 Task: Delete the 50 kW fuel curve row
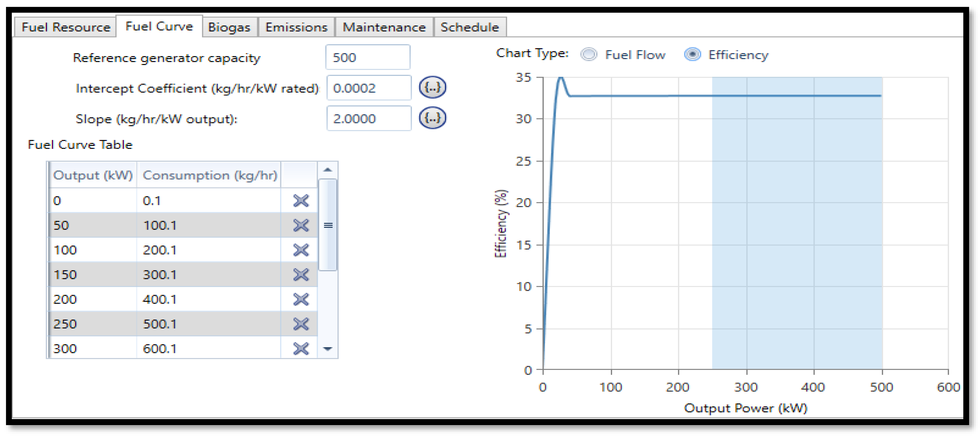[301, 225]
